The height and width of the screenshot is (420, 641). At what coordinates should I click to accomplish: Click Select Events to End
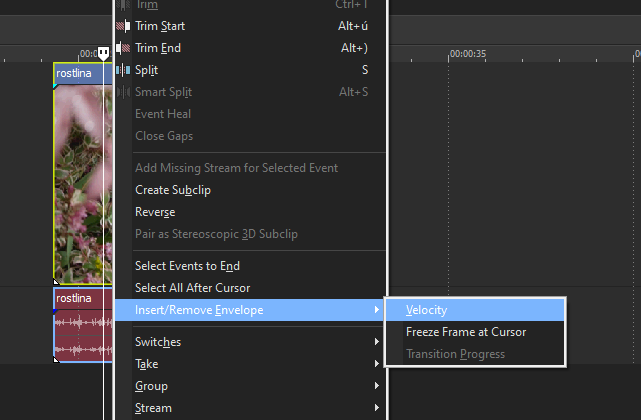187,266
